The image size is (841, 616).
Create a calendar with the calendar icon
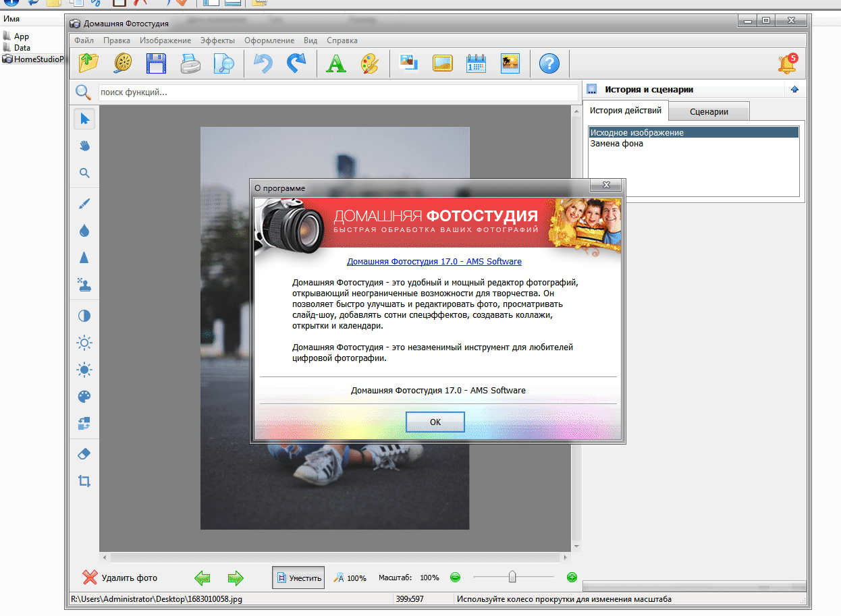[x=477, y=63]
